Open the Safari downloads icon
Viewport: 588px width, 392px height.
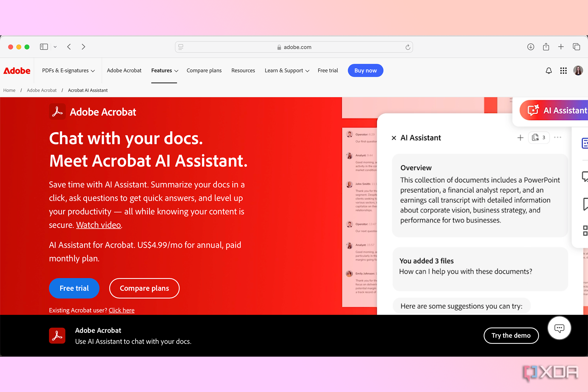pyautogui.click(x=531, y=47)
